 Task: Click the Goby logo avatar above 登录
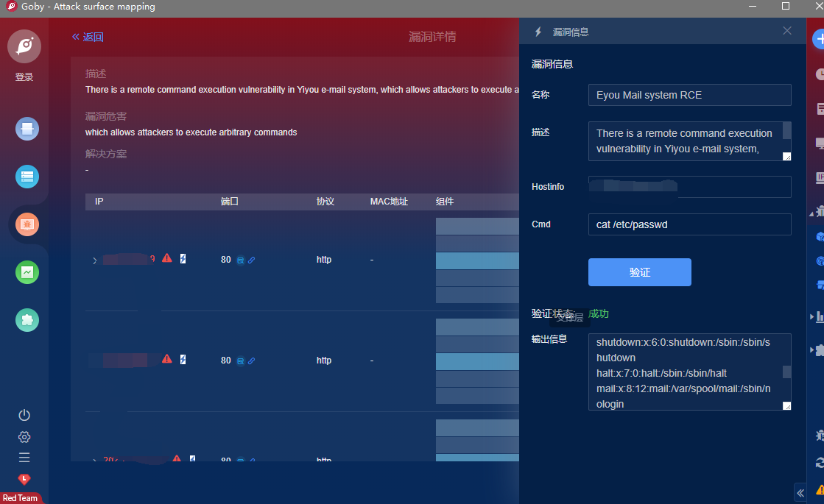[24, 46]
